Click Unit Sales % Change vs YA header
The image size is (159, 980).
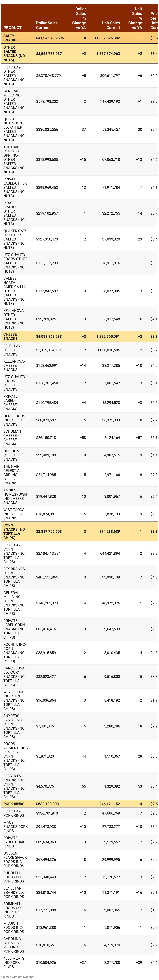[x=135, y=18]
